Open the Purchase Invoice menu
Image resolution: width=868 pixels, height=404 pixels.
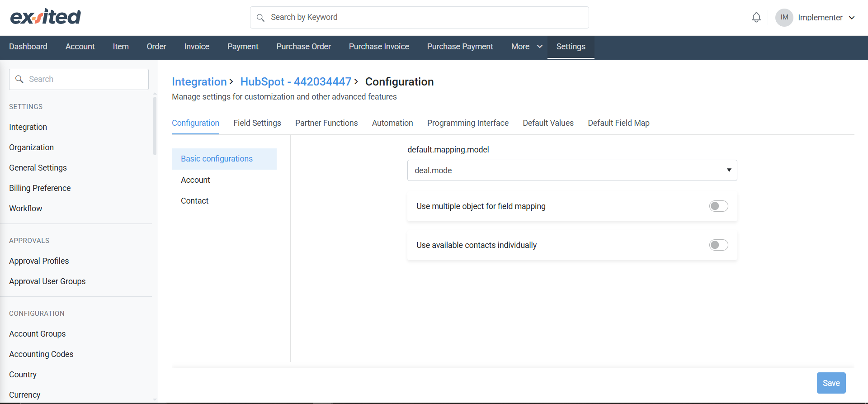pos(379,47)
